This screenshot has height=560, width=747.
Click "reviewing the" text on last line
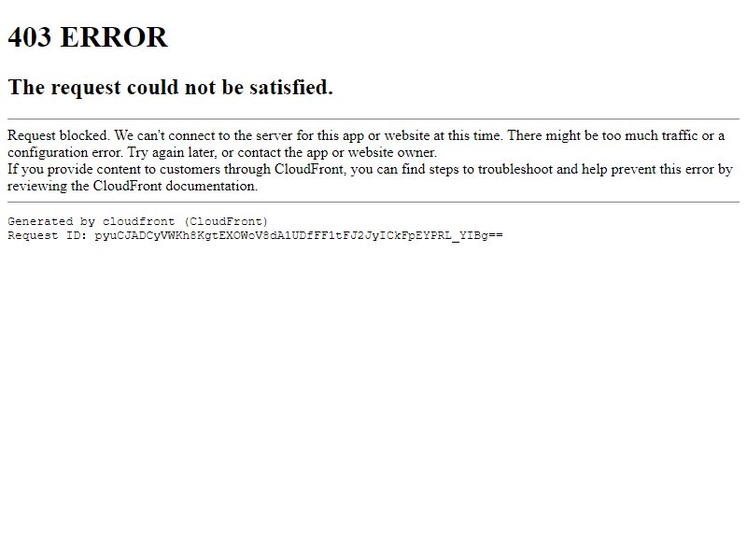click(48, 186)
